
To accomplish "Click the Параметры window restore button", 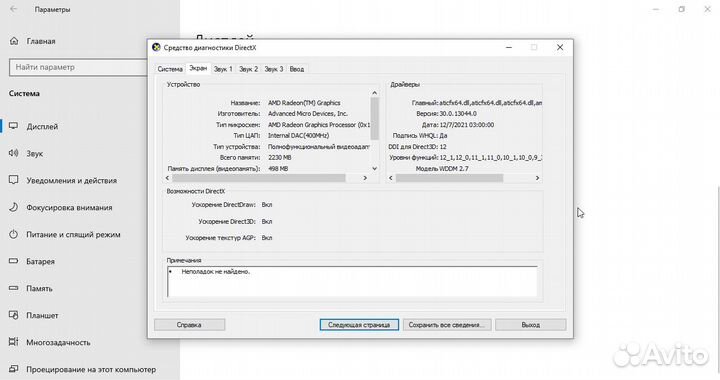I will (x=682, y=9).
